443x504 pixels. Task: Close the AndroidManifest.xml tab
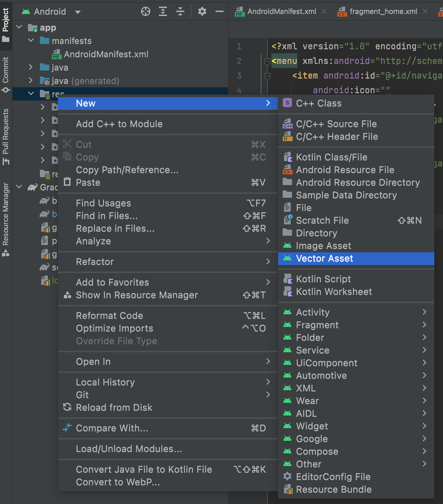[x=324, y=11]
